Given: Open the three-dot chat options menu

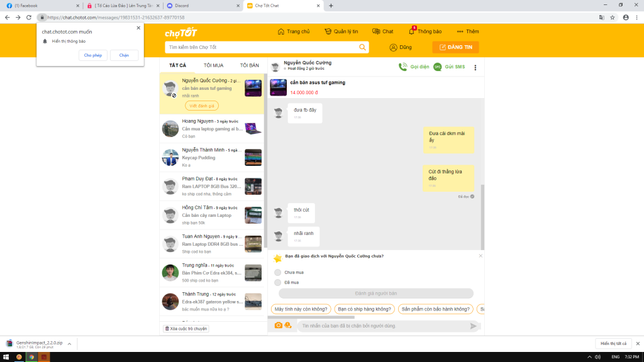Looking at the screenshot, I should click(475, 68).
